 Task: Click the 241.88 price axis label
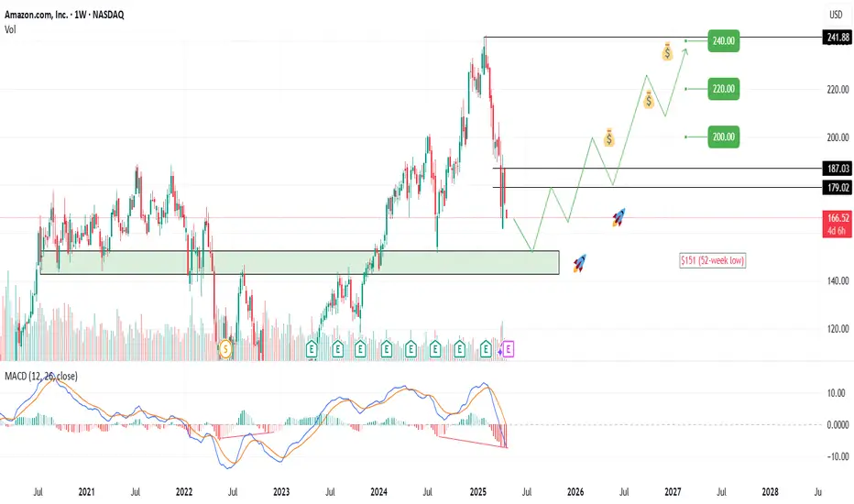pos(838,38)
